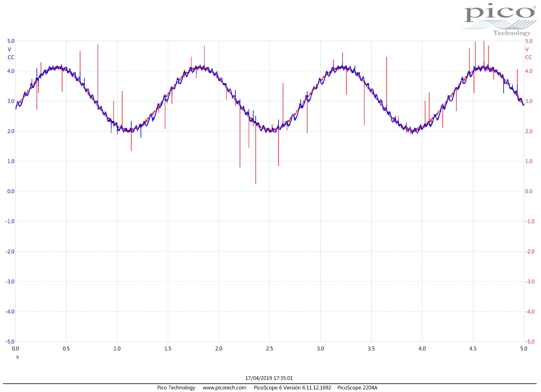Click the blue 0.0 voltage label
The height and width of the screenshot is (392, 541).
pos(11,191)
